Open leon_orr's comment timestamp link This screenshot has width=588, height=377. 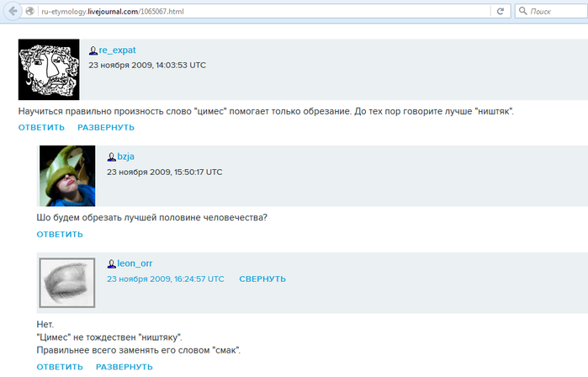tap(166, 279)
